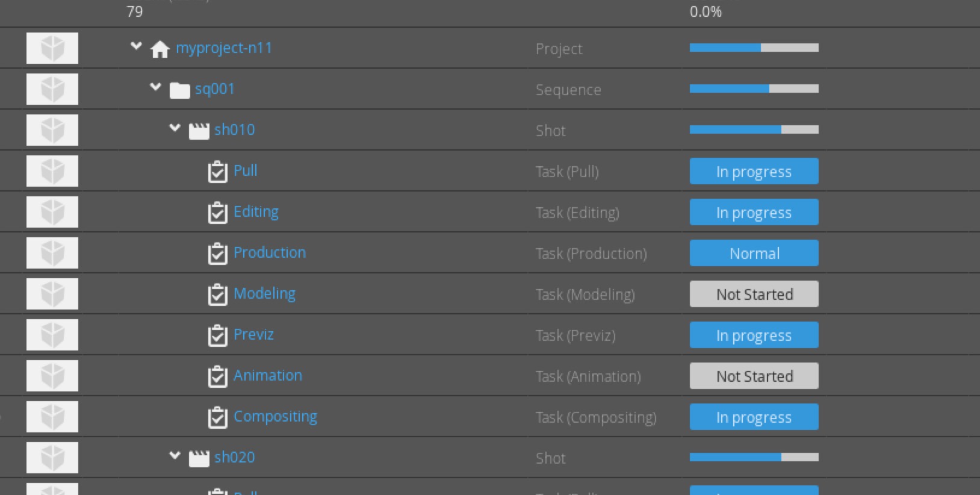Viewport: 980px width, 495px height.
Task: Open the Previz task link
Action: tap(254, 335)
